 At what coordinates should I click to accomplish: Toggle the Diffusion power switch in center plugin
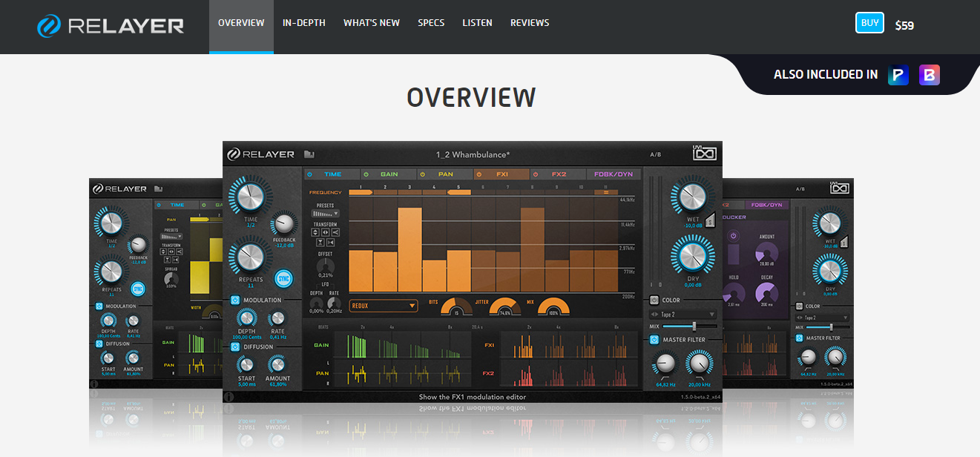pos(235,346)
